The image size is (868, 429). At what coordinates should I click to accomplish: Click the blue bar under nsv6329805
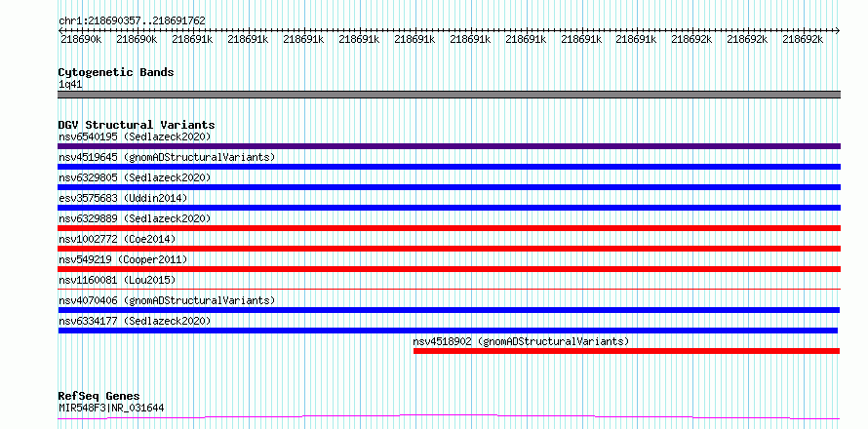point(449,187)
